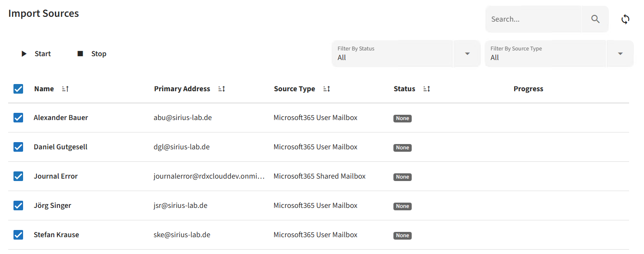Image resolution: width=644 pixels, height=254 pixels.
Task: Click the None status badge for Jörg Singer
Action: pos(403,206)
